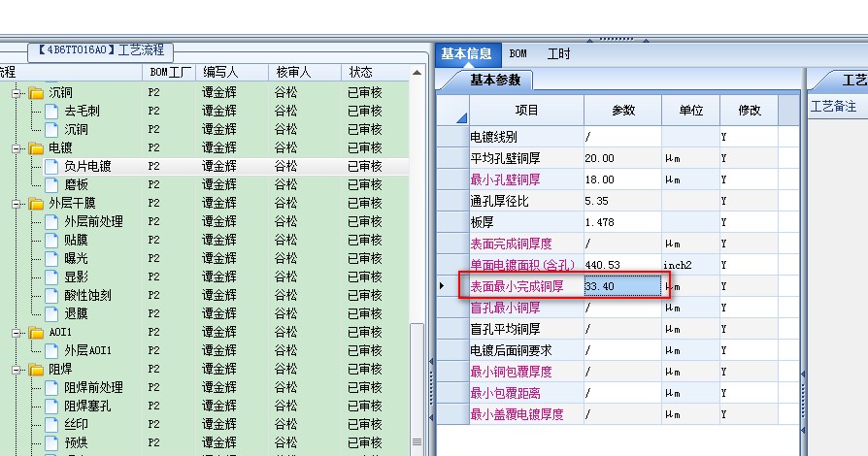Click the 修改 column header
This screenshot has height=456, width=868.
click(749, 111)
